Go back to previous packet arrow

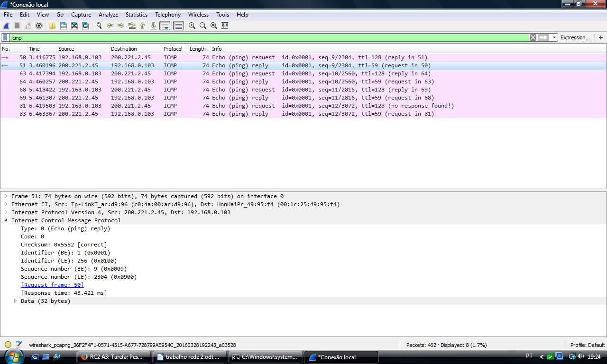click(110, 26)
